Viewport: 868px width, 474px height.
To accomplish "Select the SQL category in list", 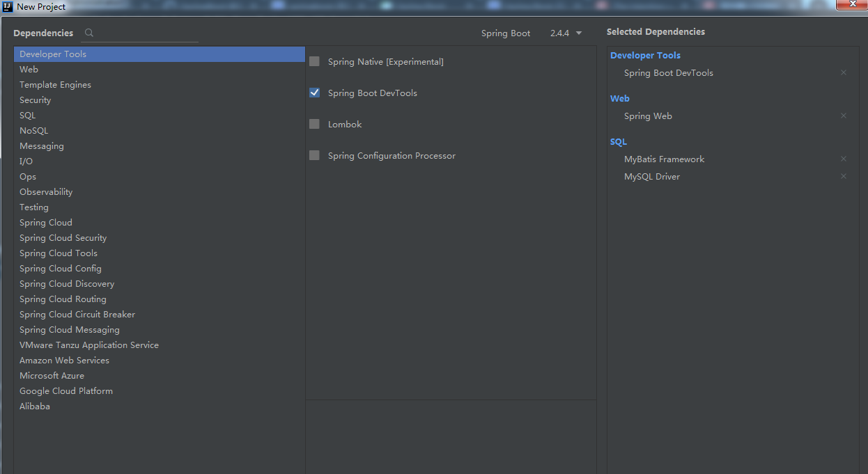I will point(160,115).
